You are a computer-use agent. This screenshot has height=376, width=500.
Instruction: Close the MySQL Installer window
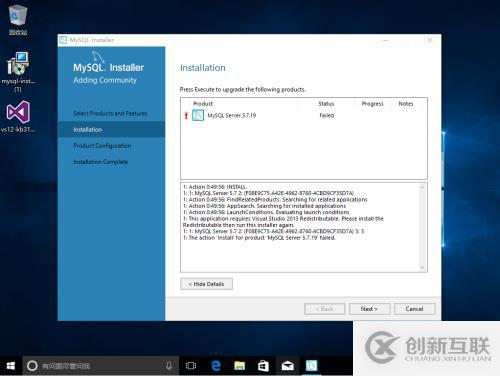(x=430, y=40)
